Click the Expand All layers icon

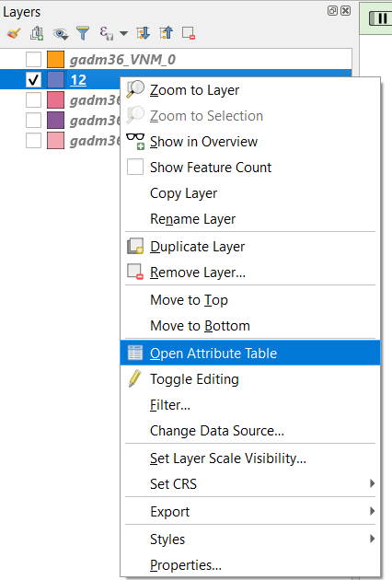coord(144,33)
